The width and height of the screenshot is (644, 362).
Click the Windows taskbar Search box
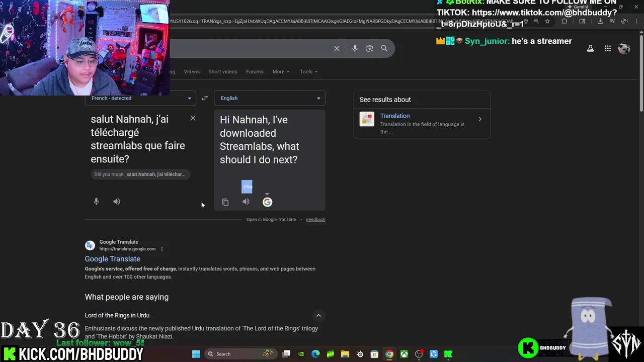241,354
